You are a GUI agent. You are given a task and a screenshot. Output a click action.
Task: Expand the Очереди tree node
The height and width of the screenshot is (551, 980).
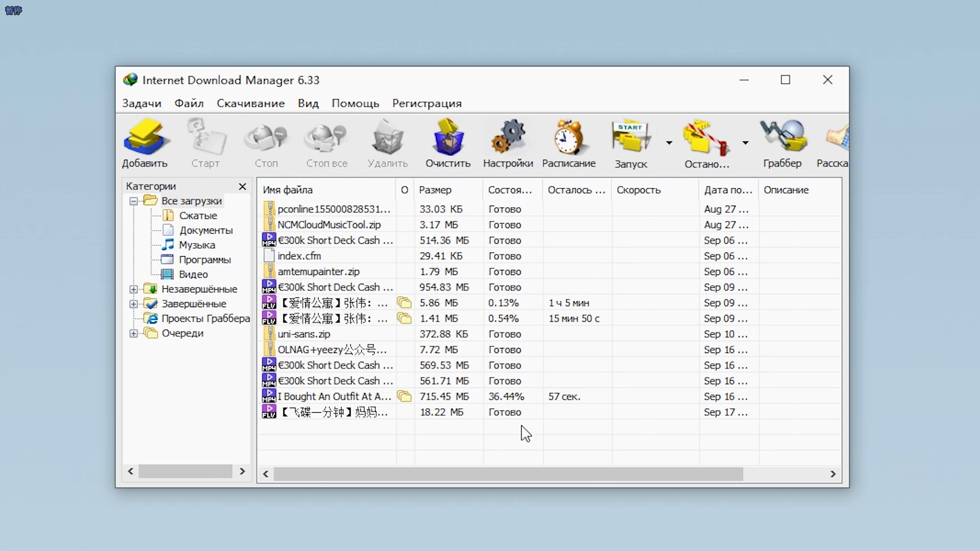click(x=134, y=334)
